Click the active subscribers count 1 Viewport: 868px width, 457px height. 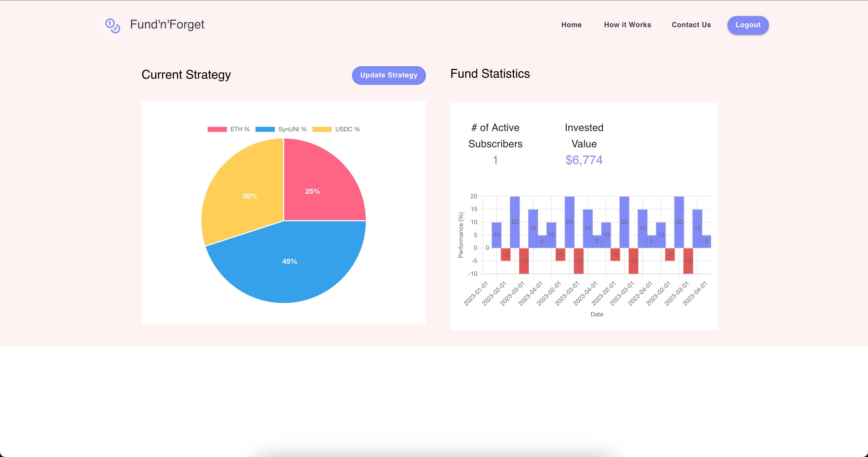pos(495,160)
